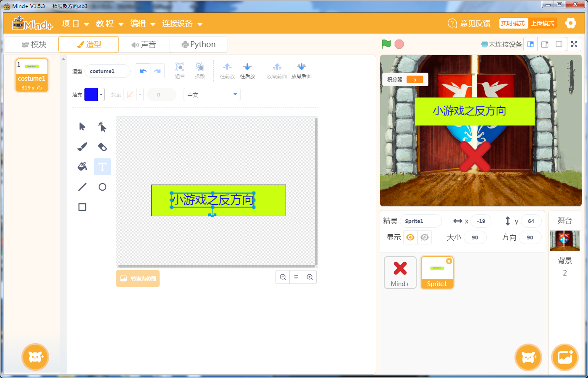Image resolution: width=588 pixels, height=378 pixels.
Task: Select the Brush tool
Action: click(82, 147)
